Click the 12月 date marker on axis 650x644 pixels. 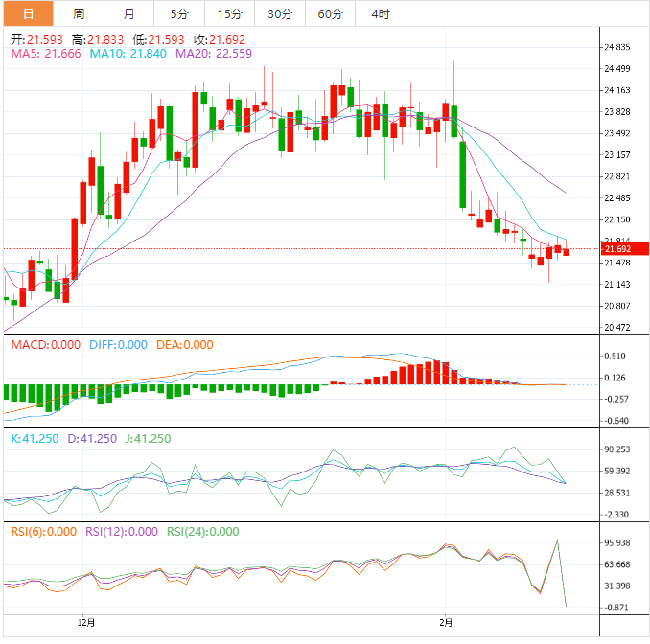[86, 623]
